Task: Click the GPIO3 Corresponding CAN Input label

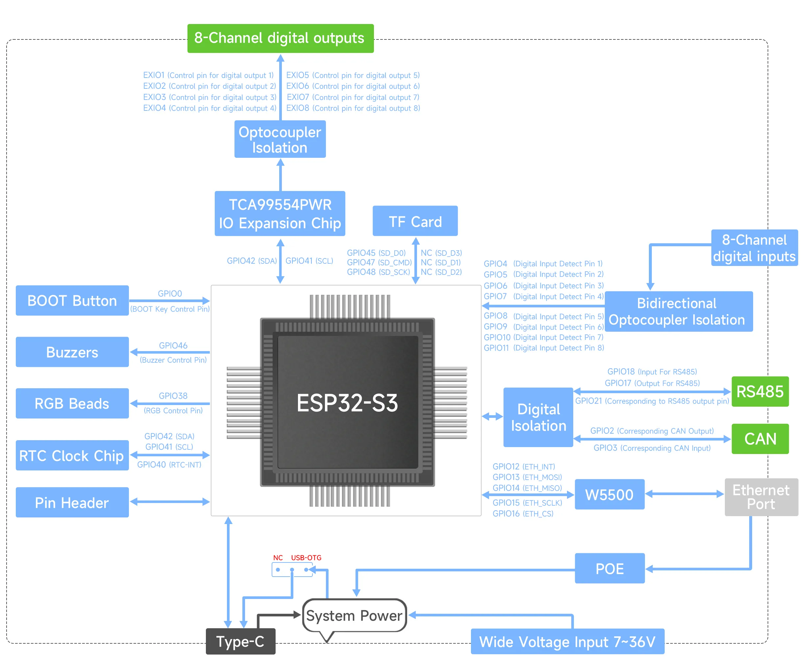Action: (x=652, y=448)
